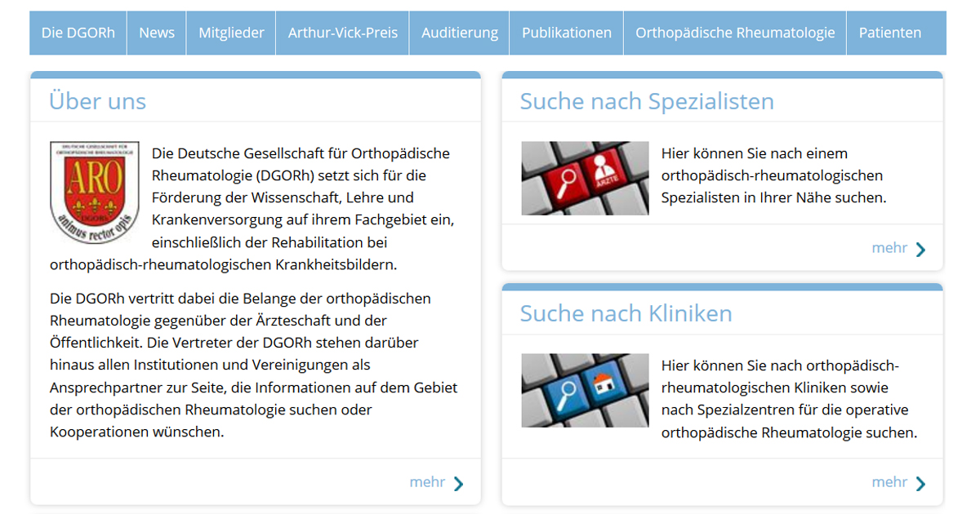Viewport: 980px width, 514px height.
Task: Select Orthopädische Rheumatologie in the top menu
Action: [735, 33]
